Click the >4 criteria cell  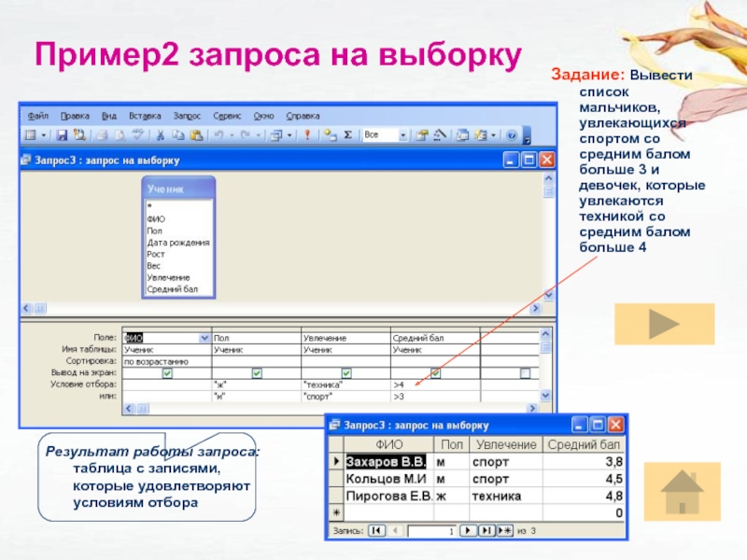coord(435,385)
